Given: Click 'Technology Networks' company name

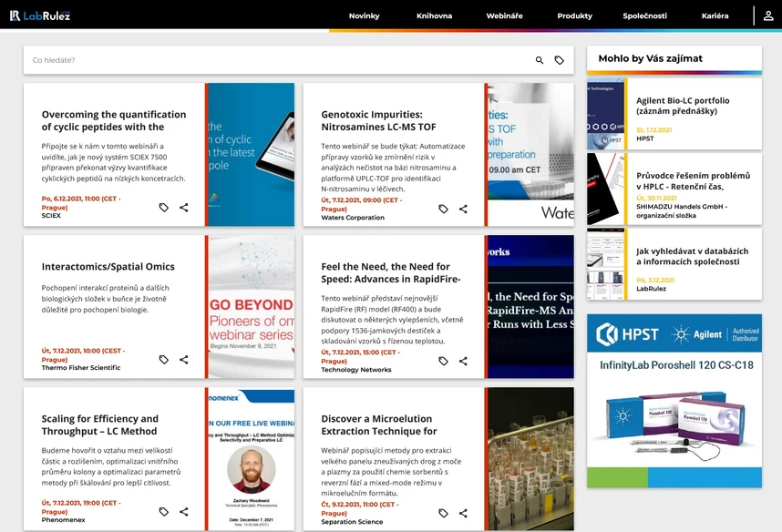Looking at the screenshot, I should click(x=356, y=370).
